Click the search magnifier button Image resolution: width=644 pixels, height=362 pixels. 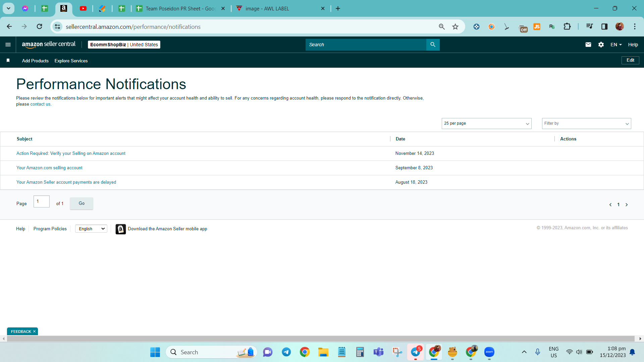tap(433, 45)
